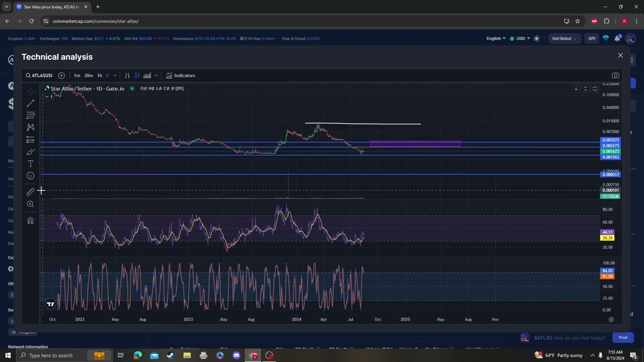644x362 pixels.
Task: Click the 17.732M volume label
Action: 610,196
